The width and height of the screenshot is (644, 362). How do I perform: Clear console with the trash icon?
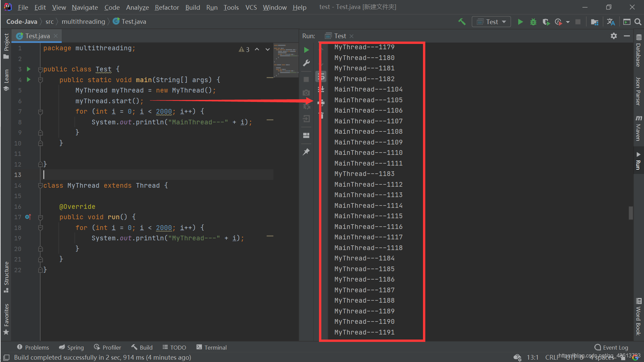pos(321,116)
